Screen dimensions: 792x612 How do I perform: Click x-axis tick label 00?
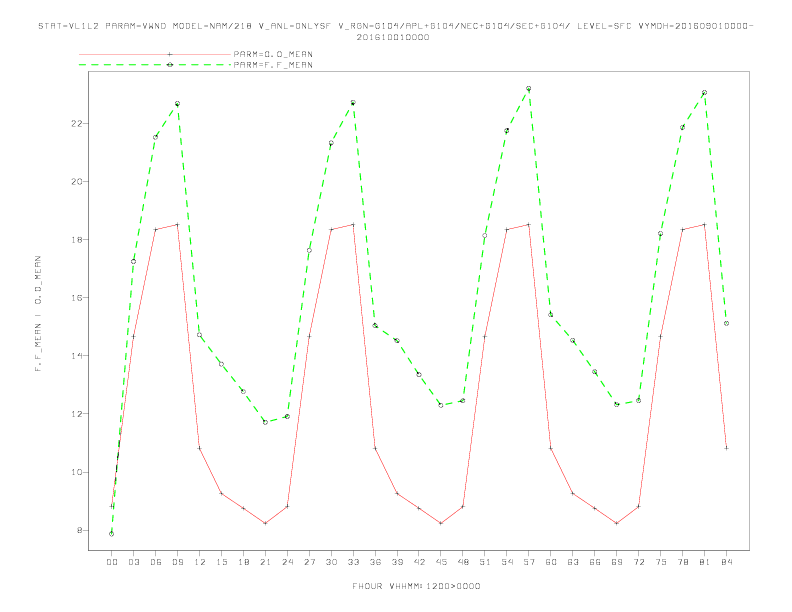coord(112,562)
